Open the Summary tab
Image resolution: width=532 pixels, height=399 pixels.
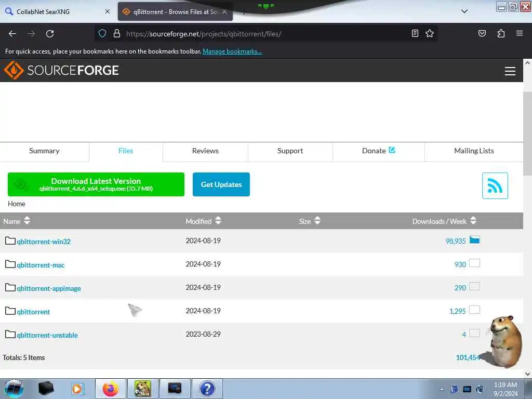pos(45,151)
